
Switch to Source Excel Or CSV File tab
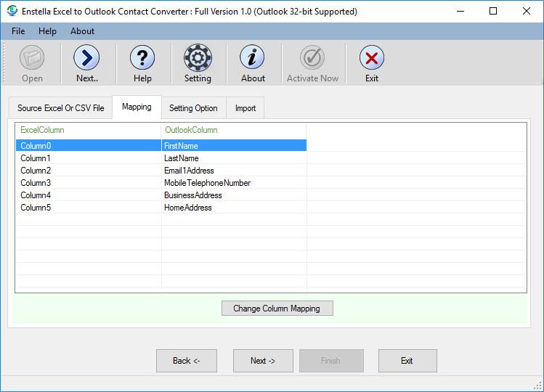click(61, 108)
